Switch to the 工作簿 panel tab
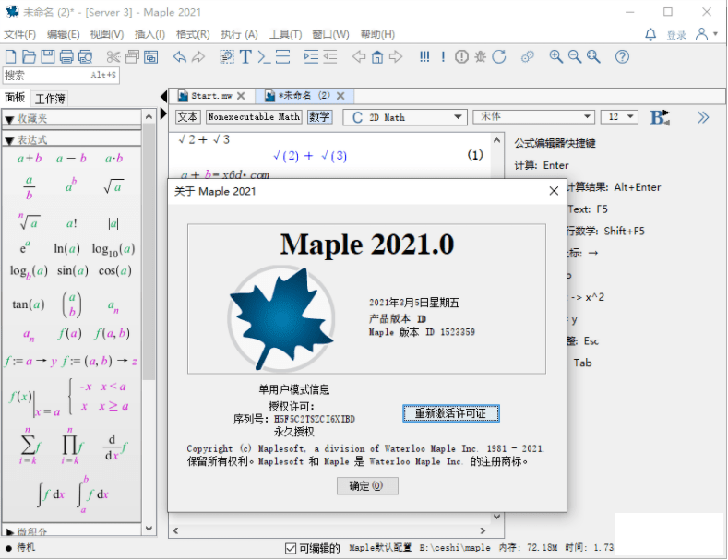This screenshot has width=728, height=560. [50, 99]
